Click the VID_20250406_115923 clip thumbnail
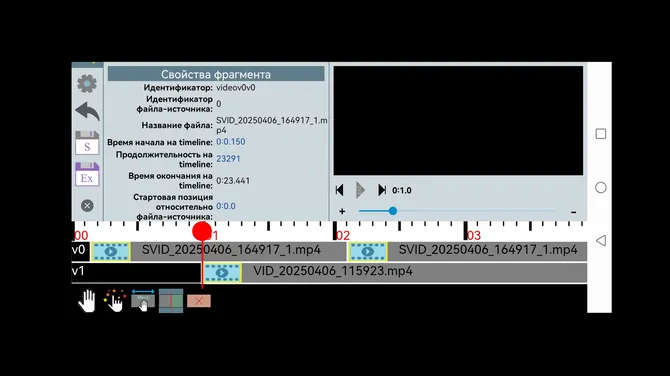This screenshot has height=376, width=670. tap(222, 273)
